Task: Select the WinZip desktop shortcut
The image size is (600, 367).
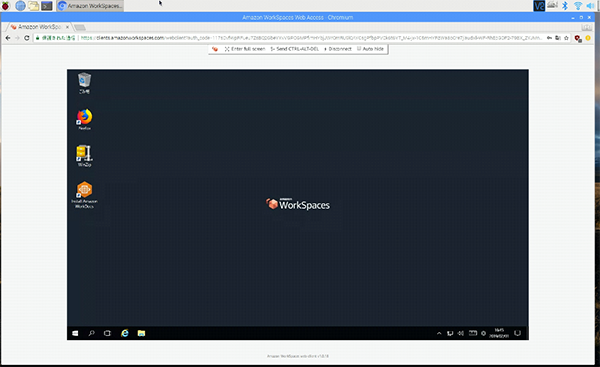Action: [x=85, y=155]
